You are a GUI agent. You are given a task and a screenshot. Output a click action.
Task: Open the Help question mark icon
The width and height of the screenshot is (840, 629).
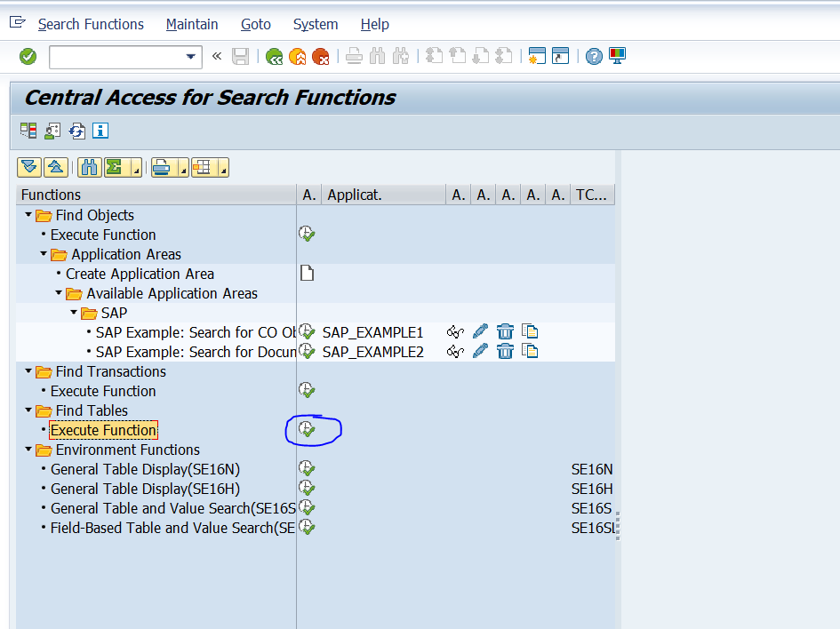(594, 57)
